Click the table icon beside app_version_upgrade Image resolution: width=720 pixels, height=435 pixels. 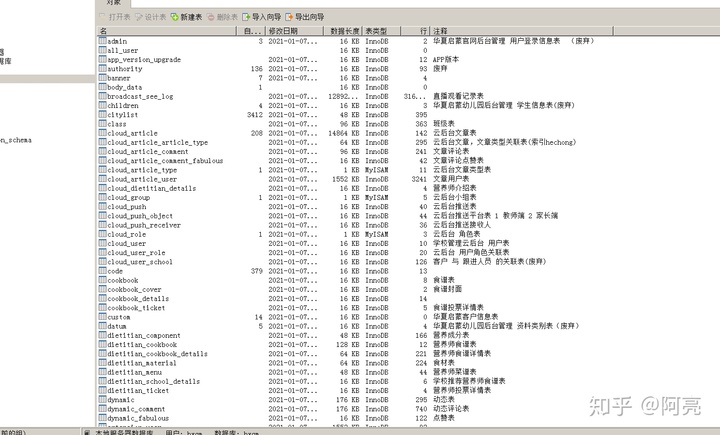click(x=102, y=59)
